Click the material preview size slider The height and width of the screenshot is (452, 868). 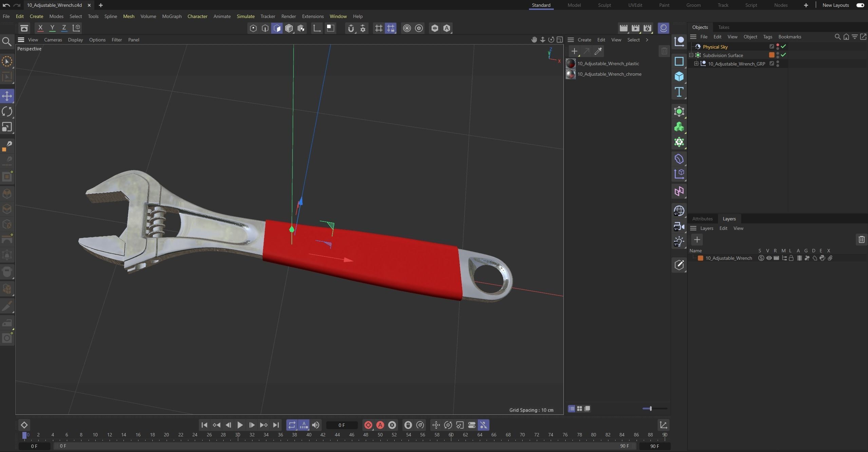655,409
